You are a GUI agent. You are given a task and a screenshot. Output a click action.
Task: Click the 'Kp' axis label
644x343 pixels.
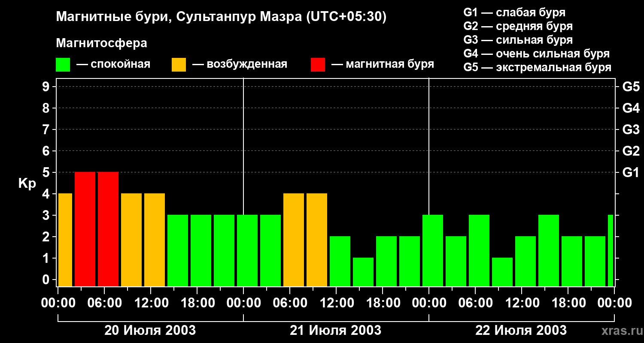tap(27, 183)
